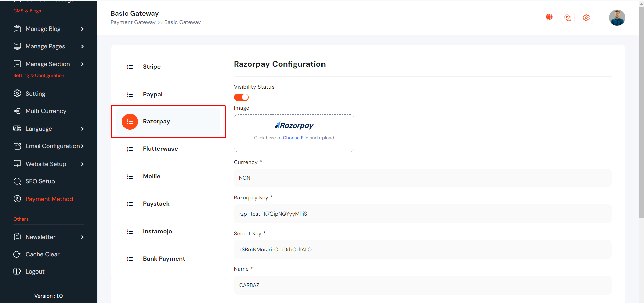Expand the Manage Blog submenu
644x303 pixels.
click(82, 29)
